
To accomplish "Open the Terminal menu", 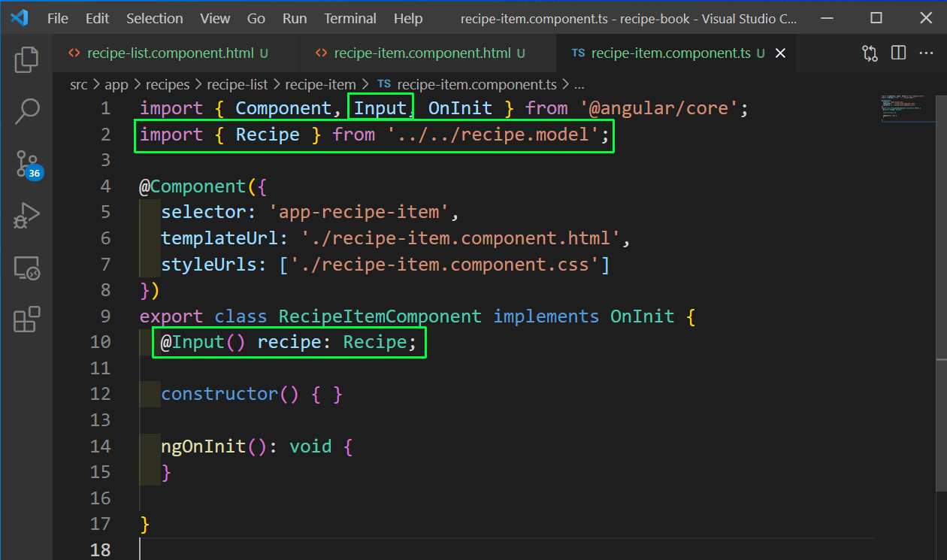I will pos(350,18).
